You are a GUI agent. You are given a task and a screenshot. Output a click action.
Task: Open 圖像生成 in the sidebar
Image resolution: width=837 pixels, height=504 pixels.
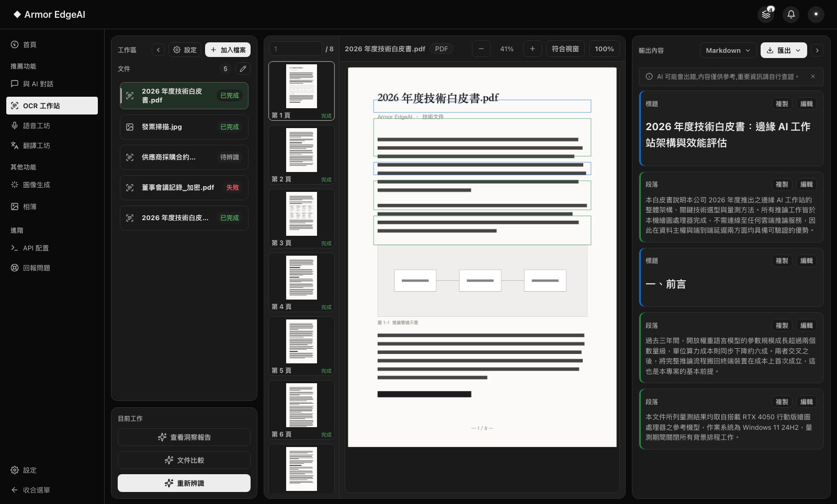tap(52, 185)
